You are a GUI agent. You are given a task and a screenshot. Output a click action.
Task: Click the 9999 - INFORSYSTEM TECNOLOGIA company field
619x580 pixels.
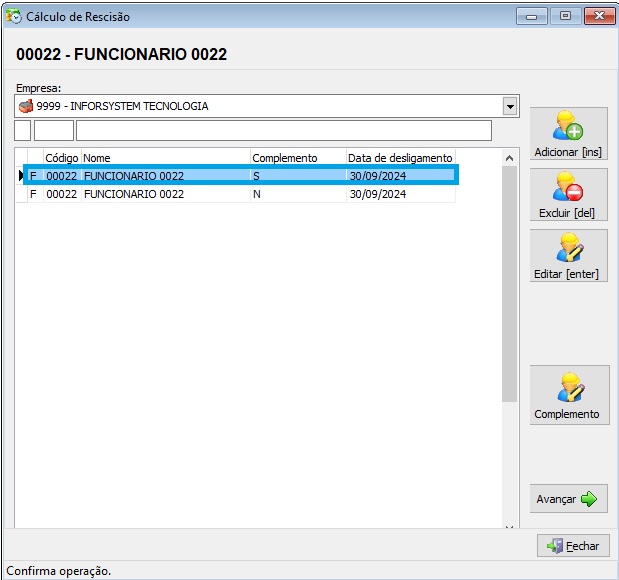[266, 106]
